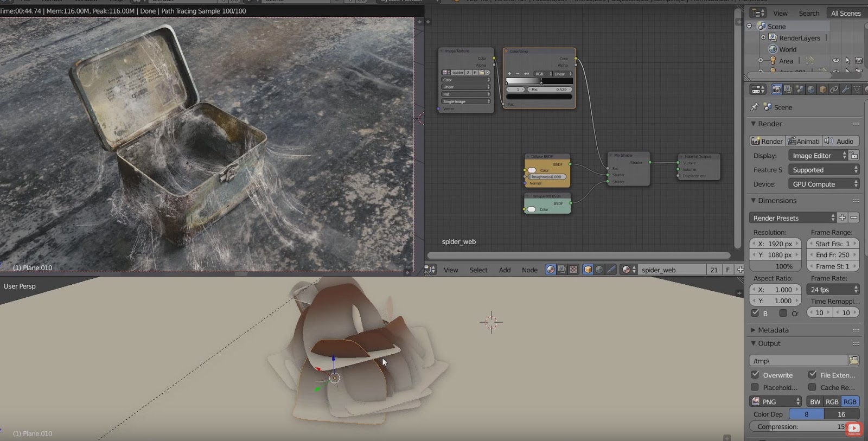Open node editor Node menu
868x441 pixels.
coord(529,270)
